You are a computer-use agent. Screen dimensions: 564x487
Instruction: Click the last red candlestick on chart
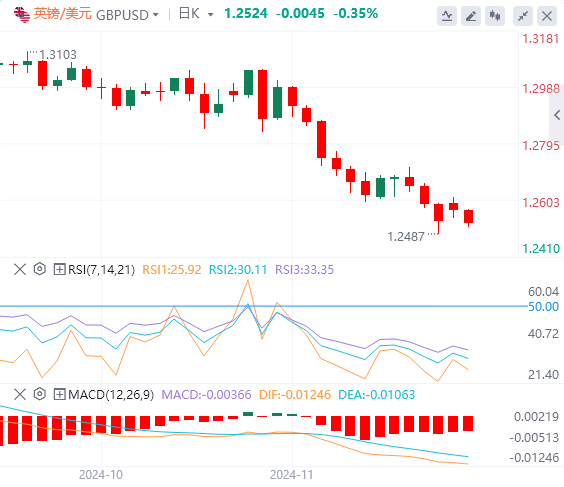(x=468, y=217)
